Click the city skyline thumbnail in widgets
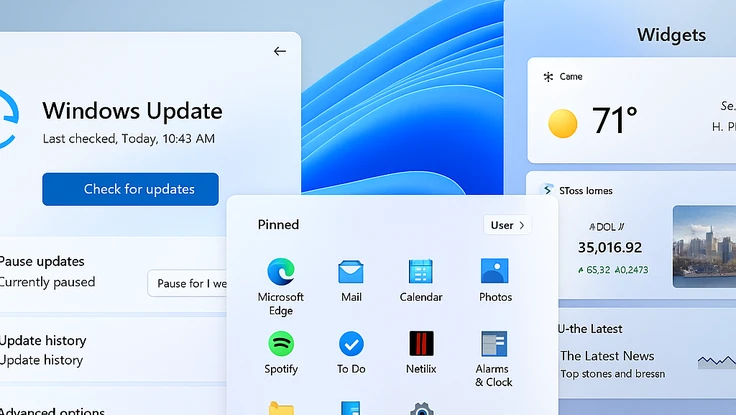The width and height of the screenshot is (736, 415). click(x=704, y=246)
